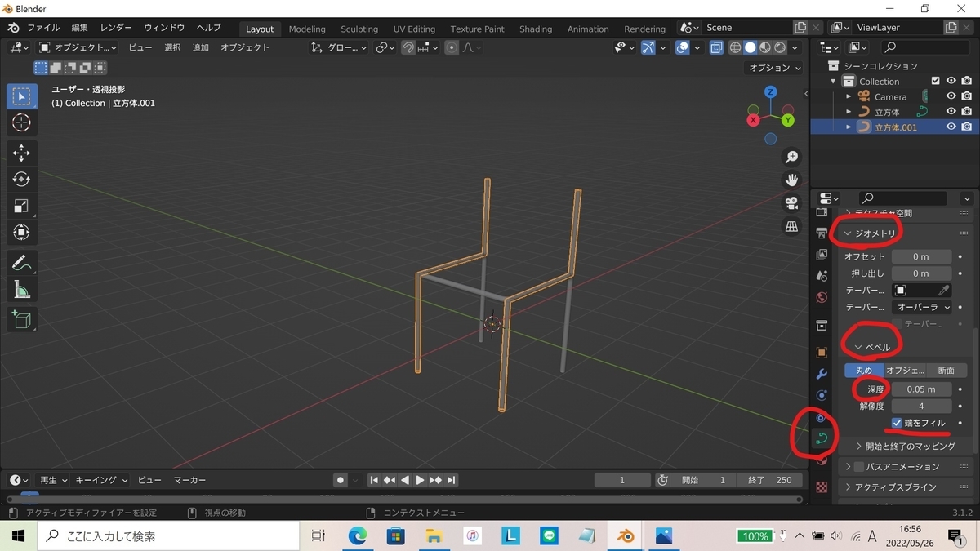The height and width of the screenshot is (551, 980).
Task: Open the timeline マーカー menu
Action: (x=190, y=480)
